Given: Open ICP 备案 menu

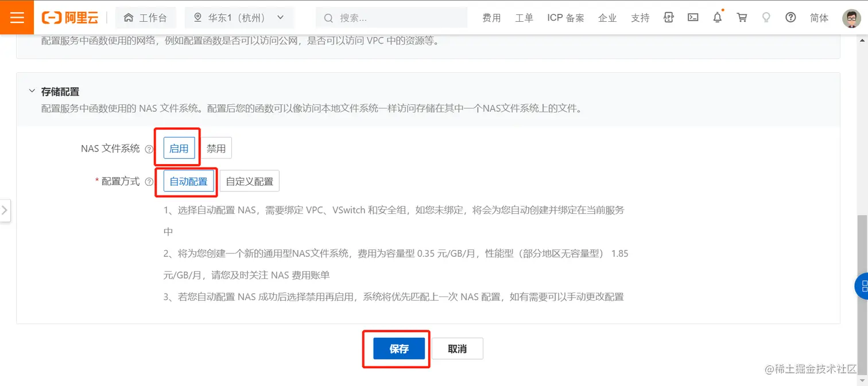Looking at the screenshot, I should pyautogui.click(x=565, y=18).
